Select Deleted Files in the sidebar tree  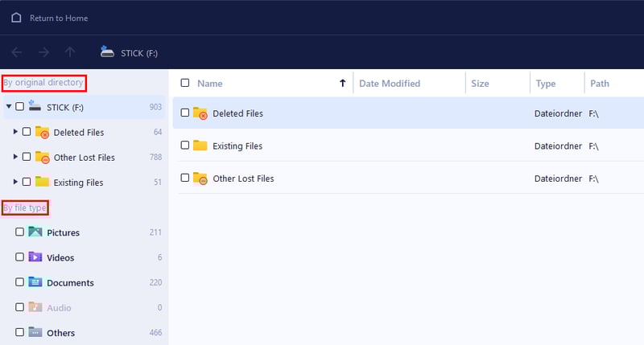tap(78, 133)
